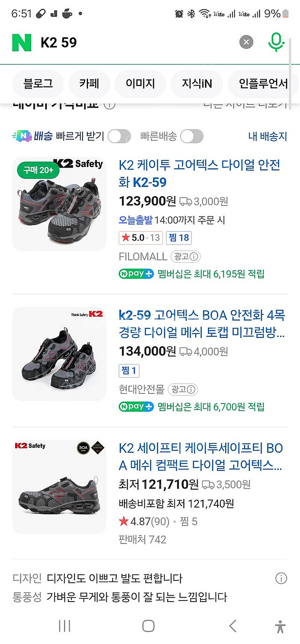
Task: Tap Npay plus badge on second product
Action: click(x=136, y=407)
